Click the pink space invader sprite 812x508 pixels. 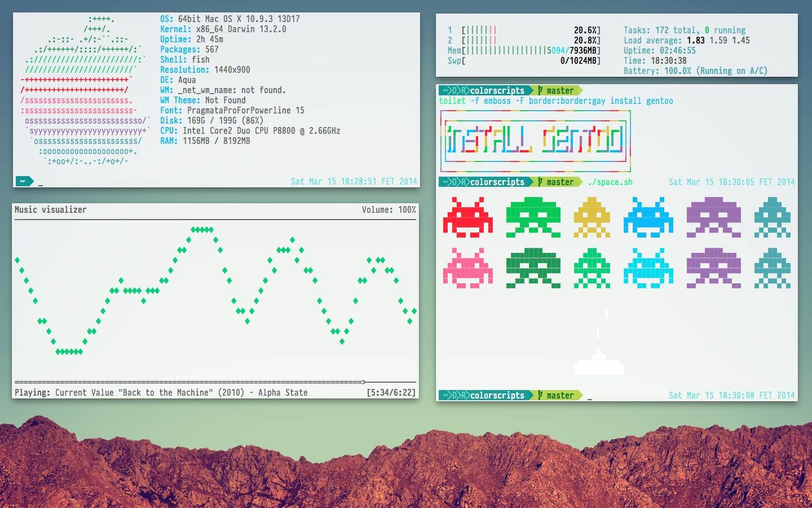point(468,268)
